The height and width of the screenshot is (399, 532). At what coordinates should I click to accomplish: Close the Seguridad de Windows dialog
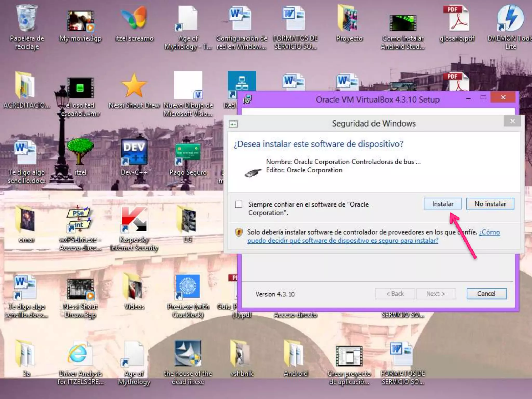[512, 121]
